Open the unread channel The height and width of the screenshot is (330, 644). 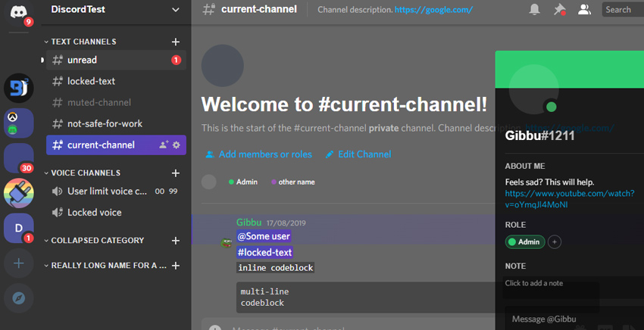click(116, 60)
